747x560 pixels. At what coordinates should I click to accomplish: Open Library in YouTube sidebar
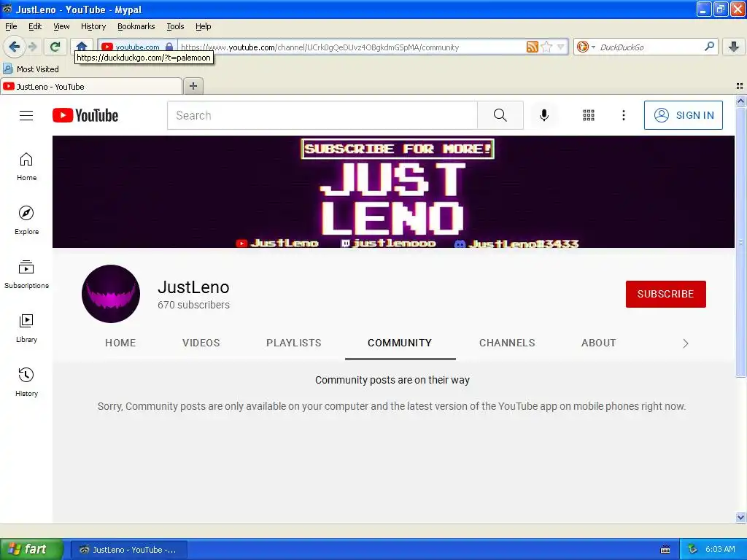coord(26,328)
